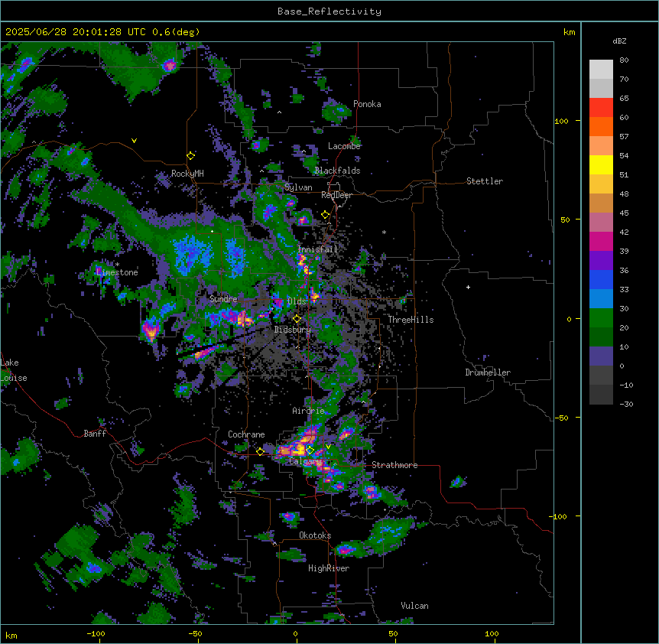Click the 100 km mark on right axis
The width and height of the screenshot is (659, 644).
[x=561, y=121]
